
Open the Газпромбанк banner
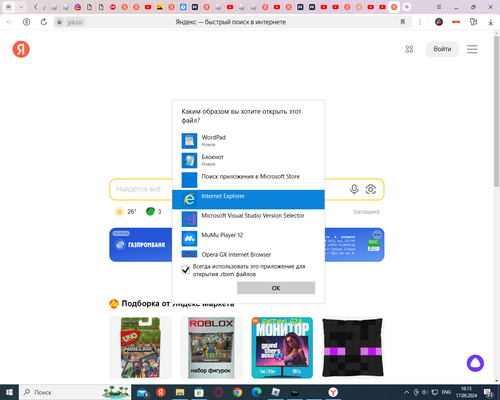tap(141, 245)
